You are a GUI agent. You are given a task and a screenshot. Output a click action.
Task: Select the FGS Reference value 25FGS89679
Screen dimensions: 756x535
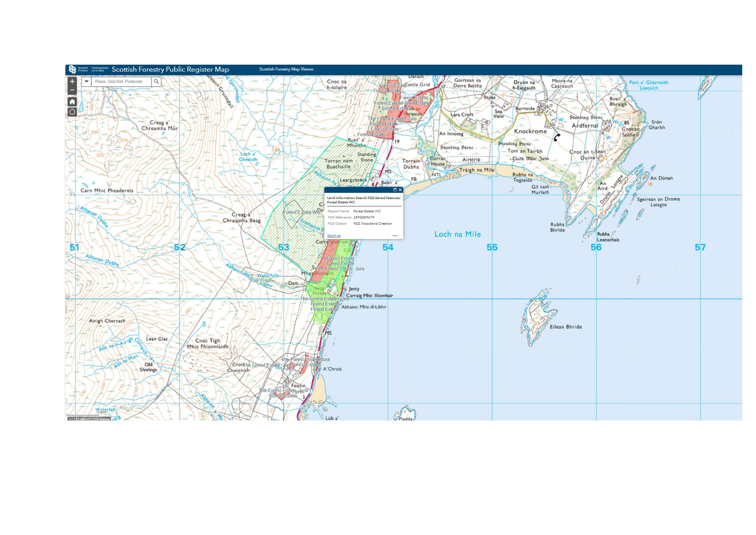[364, 217]
